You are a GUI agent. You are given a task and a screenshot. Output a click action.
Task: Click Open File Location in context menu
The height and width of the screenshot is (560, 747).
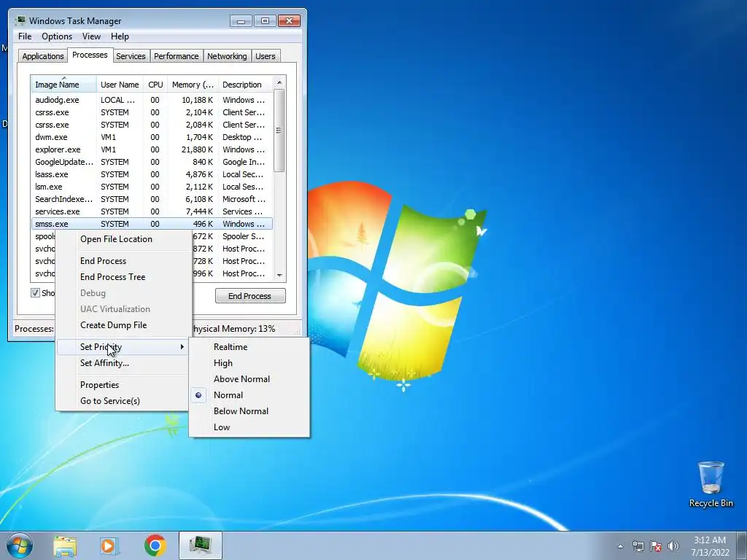123,239
